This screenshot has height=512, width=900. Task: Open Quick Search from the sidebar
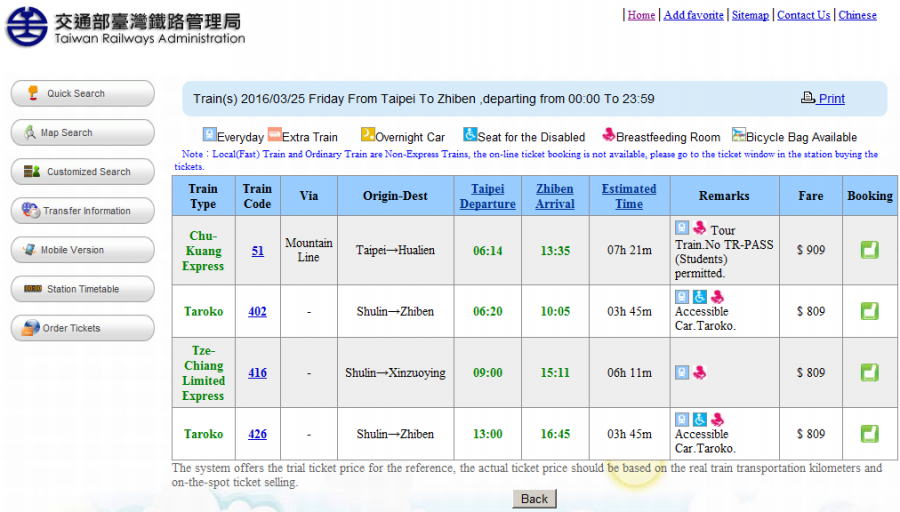pos(83,93)
